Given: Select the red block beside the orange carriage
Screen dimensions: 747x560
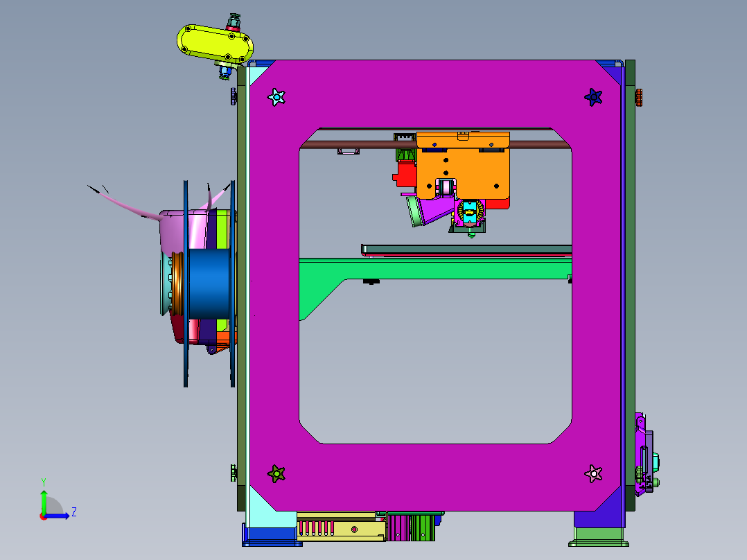Looking at the screenshot, I should click(x=405, y=175).
